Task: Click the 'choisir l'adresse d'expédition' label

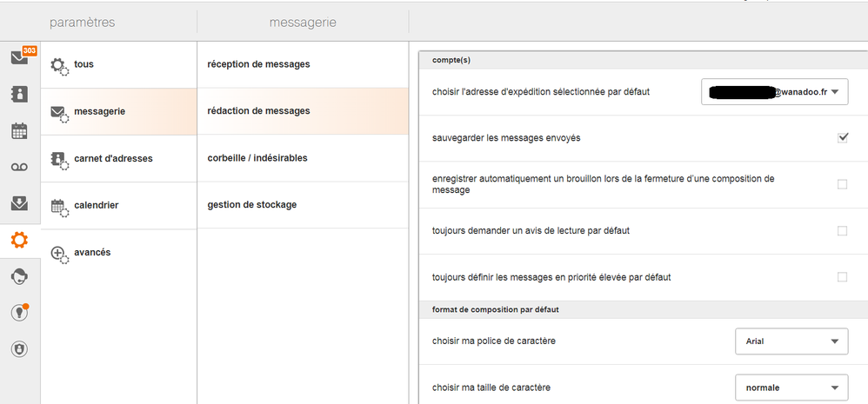Action: tap(541, 92)
